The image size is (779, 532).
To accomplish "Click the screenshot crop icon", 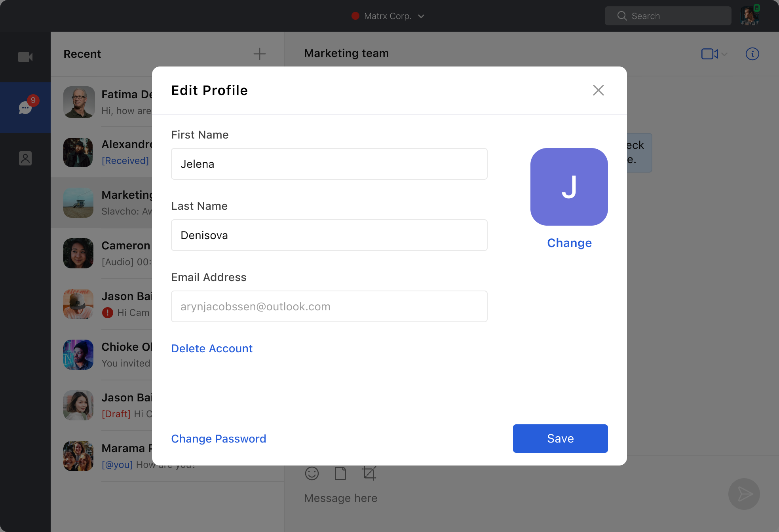I will tap(369, 473).
